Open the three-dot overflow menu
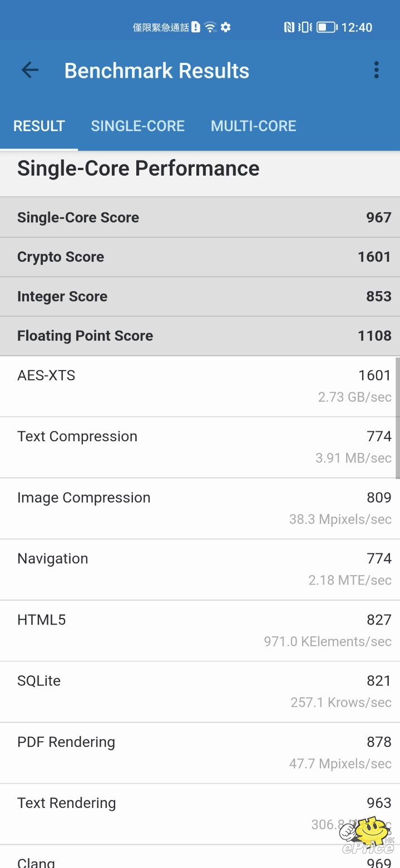Screen dimensions: 400x868 point(377,70)
